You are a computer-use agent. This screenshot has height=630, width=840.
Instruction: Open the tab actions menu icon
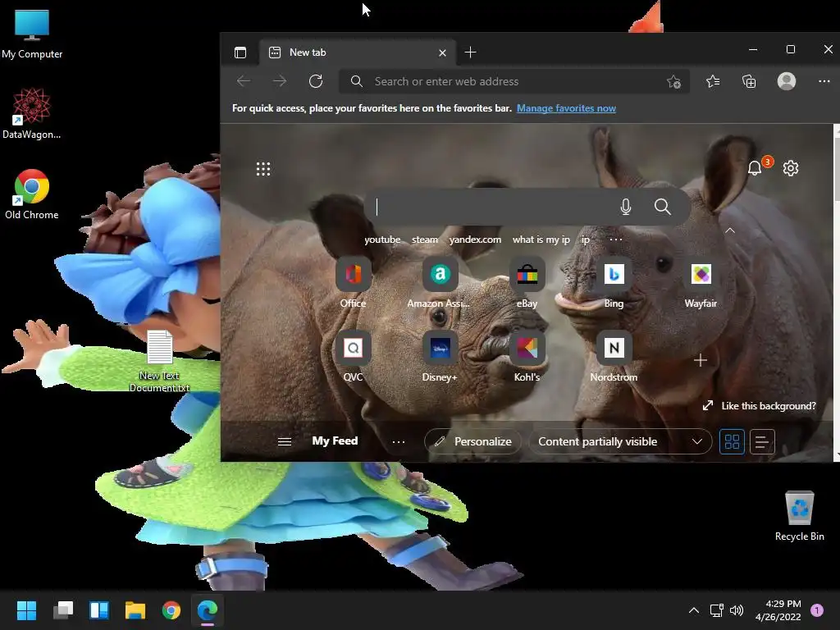(x=240, y=52)
